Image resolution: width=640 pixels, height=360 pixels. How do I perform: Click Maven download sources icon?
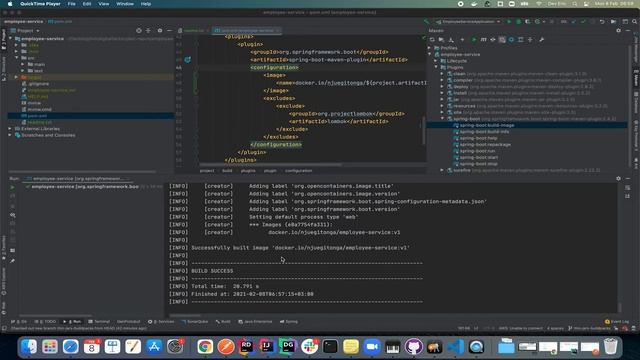coord(451,40)
